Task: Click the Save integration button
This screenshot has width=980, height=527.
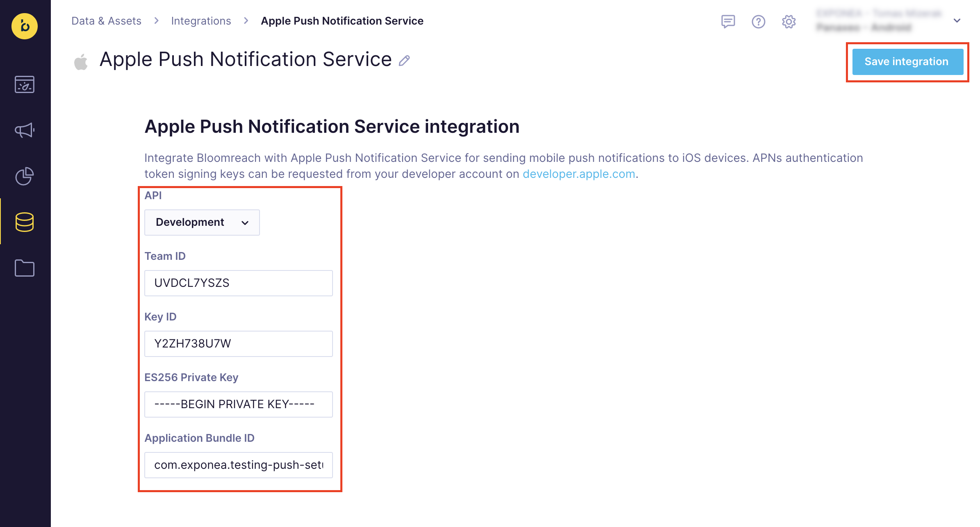Action: 907,62
